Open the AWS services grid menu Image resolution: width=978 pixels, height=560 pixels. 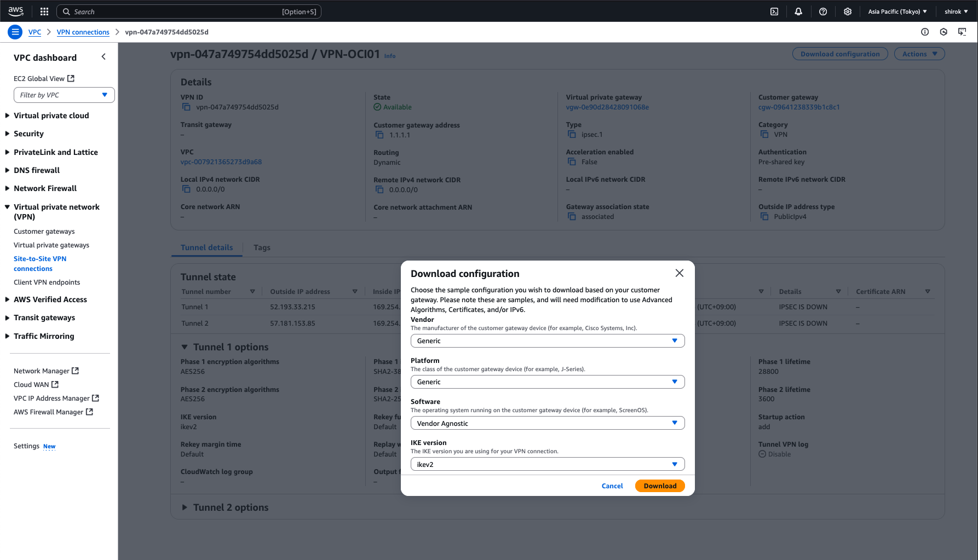44,11
